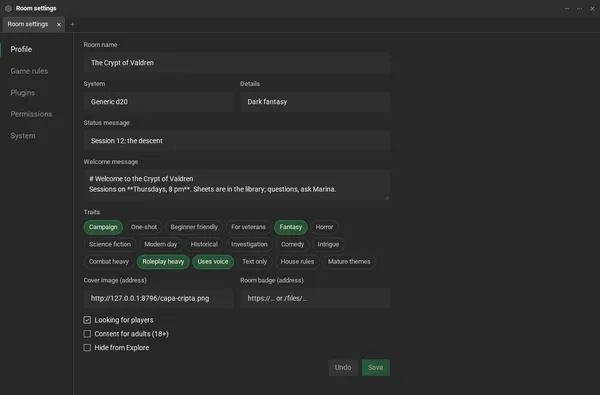Open a new tab with the plus icon
This screenshot has height=395, width=600.
coord(73,24)
